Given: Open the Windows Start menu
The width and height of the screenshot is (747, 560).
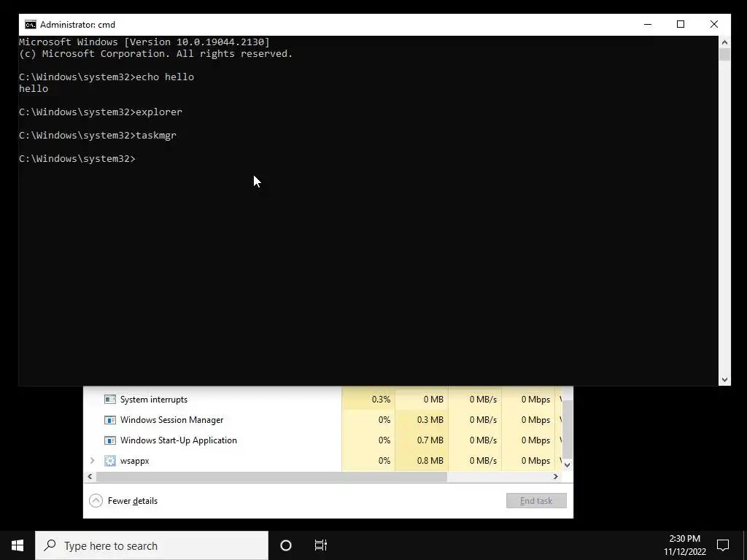Looking at the screenshot, I should (18, 545).
